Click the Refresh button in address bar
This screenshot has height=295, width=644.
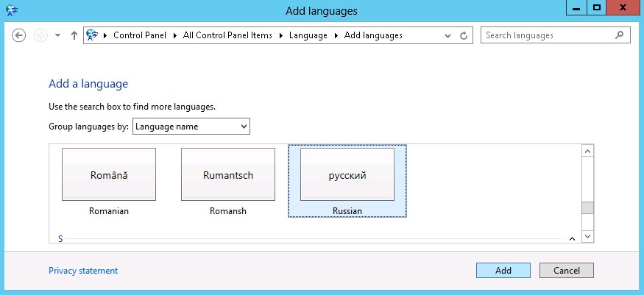click(x=464, y=35)
